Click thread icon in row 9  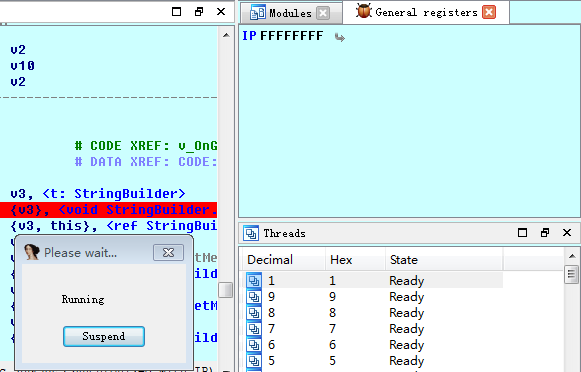[x=254, y=297]
